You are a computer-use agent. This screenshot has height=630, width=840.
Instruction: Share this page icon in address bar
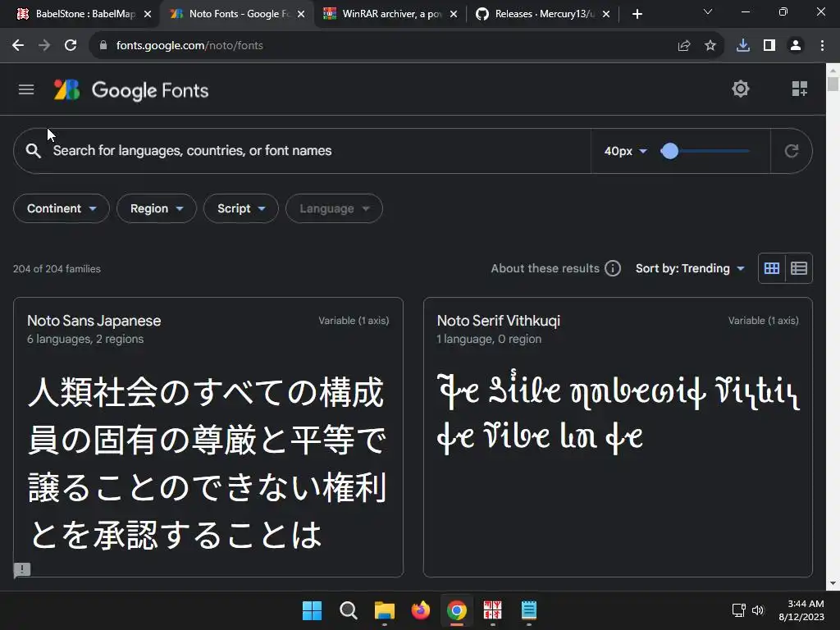click(x=683, y=46)
